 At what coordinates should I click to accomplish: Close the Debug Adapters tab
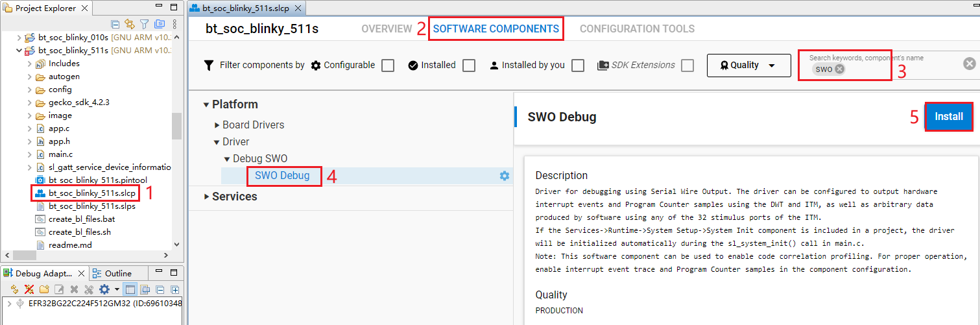coord(81,273)
